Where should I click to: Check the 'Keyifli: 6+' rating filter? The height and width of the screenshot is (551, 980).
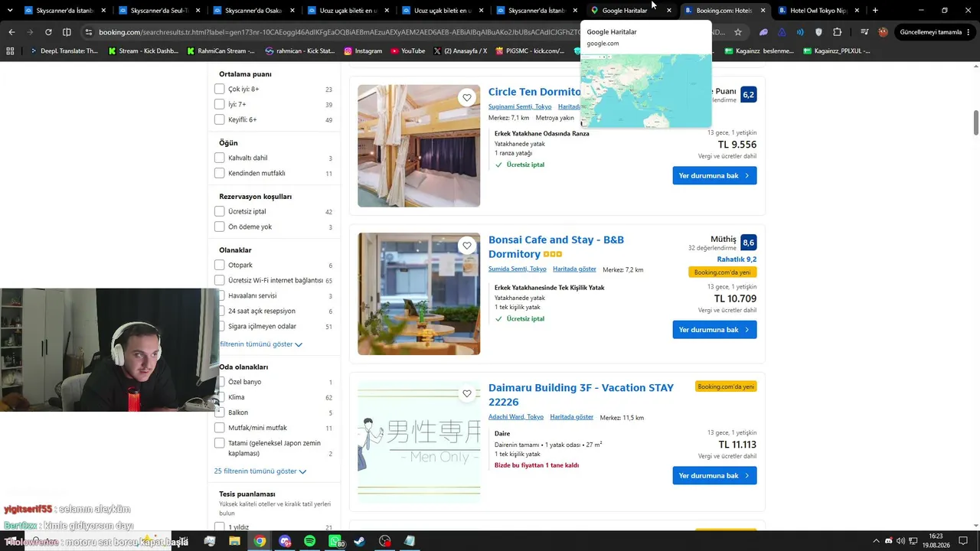(x=220, y=119)
